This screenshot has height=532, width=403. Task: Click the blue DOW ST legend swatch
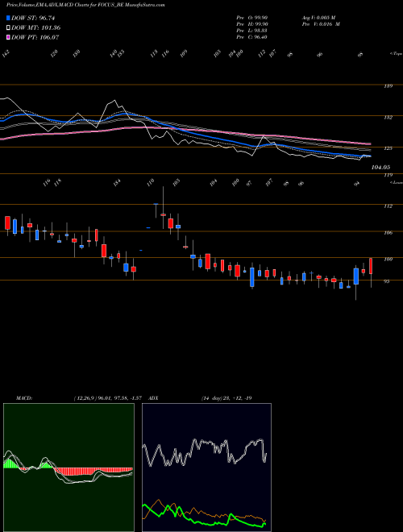click(x=8, y=18)
